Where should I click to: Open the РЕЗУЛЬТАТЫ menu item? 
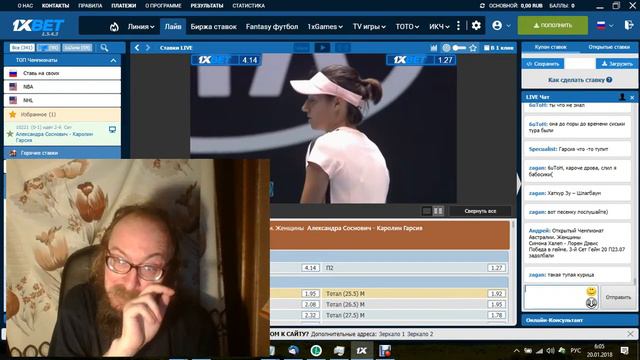pyautogui.click(x=207, y=6)
